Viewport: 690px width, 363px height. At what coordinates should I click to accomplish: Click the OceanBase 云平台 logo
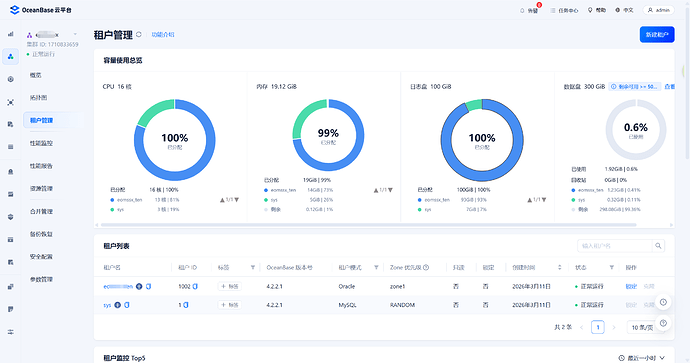coord(41,10)
